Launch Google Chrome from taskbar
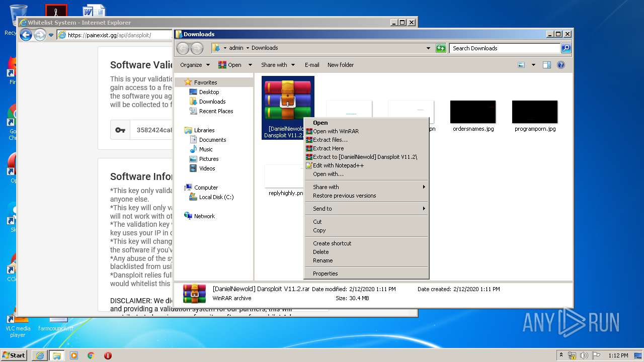Viewport: 644px width, 362px height. click(x=91, y=355)
